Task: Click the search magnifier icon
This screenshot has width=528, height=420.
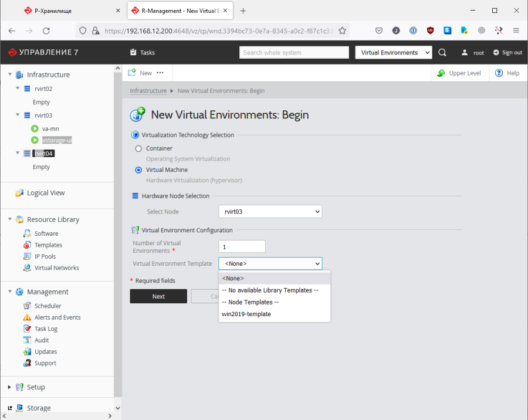Action: tap(442, 52)
